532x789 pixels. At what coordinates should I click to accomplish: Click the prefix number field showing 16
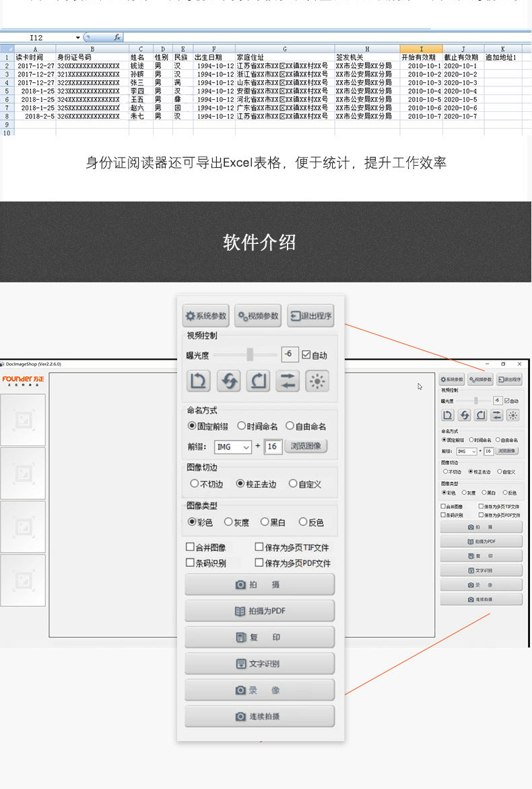(x=273, y=447)
